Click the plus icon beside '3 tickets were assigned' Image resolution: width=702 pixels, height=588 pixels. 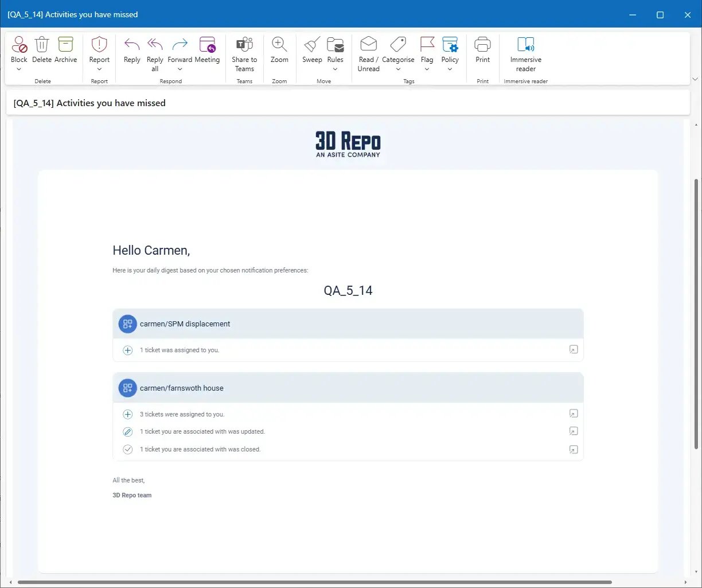(128, 414)
